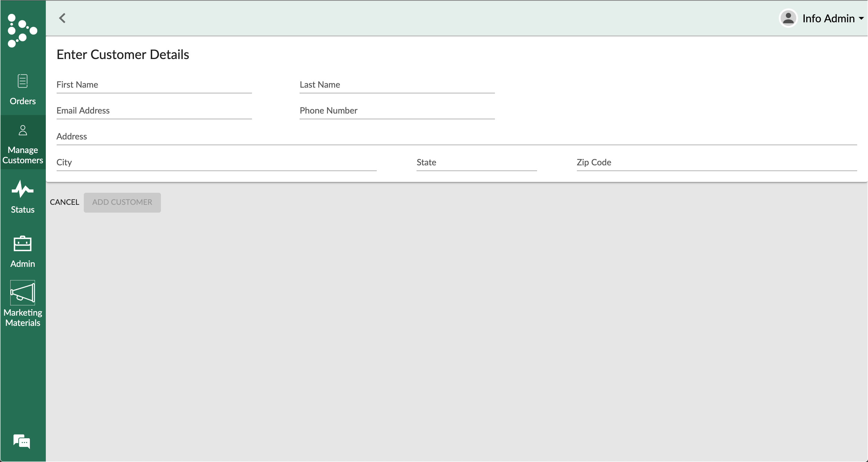Open the chat bubbles icon
Viewport: 868px width, 462px height.
pos(22,441)
